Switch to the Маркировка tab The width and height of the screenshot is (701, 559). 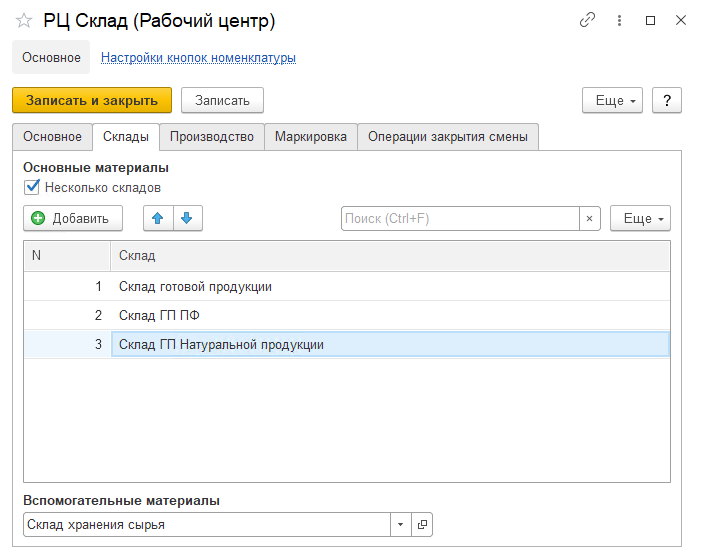[310, 136]
